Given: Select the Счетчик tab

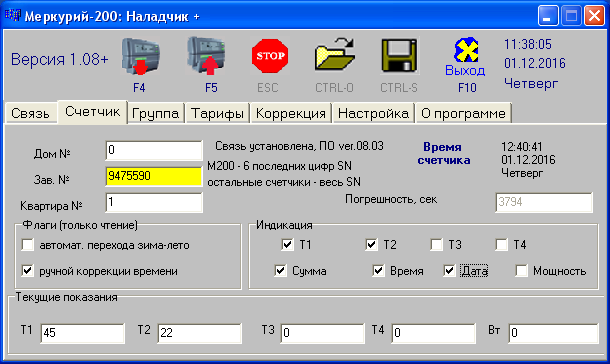Looking at the screenshot, I should point(93,112).
